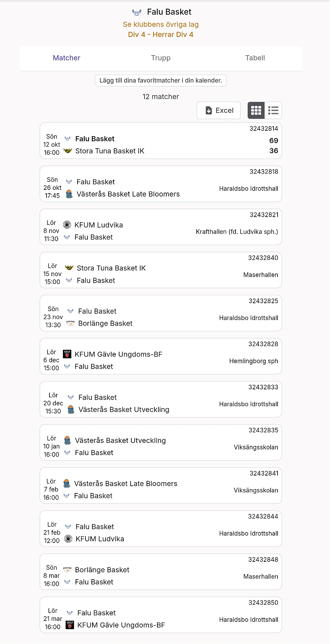Click Borlänge Basket team name in 8 mar match

click(x=102, y=570)
